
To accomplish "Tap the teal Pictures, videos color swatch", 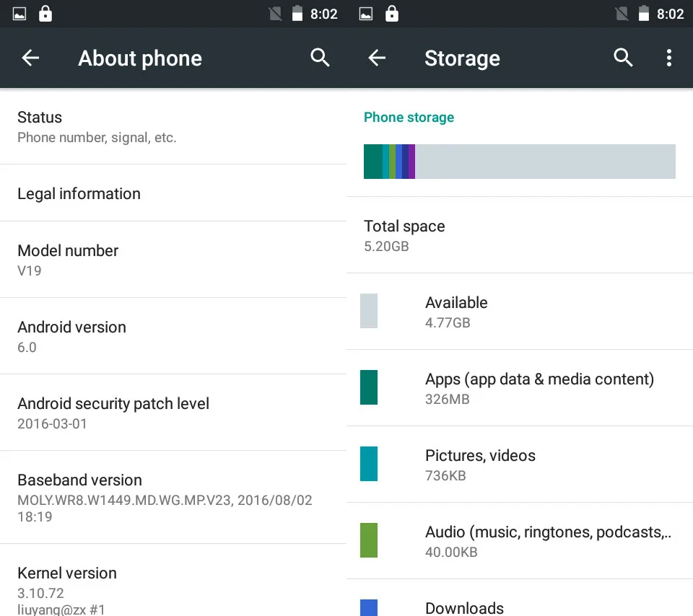I will 369,464.
